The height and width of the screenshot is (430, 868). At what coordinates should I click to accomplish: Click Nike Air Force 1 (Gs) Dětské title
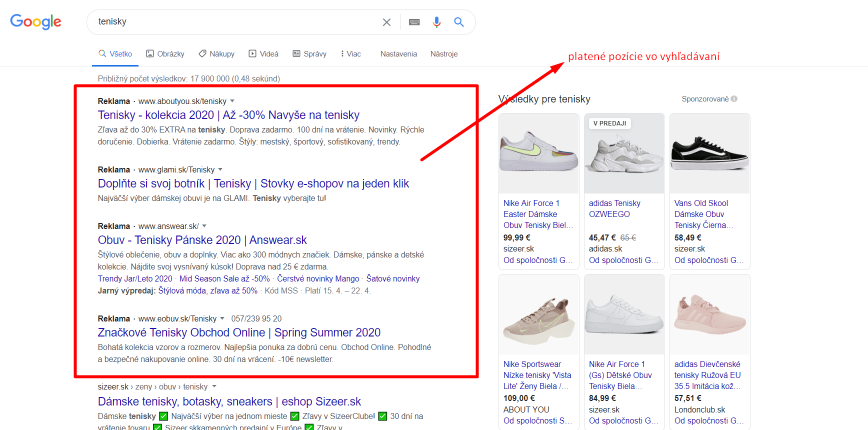620,375
